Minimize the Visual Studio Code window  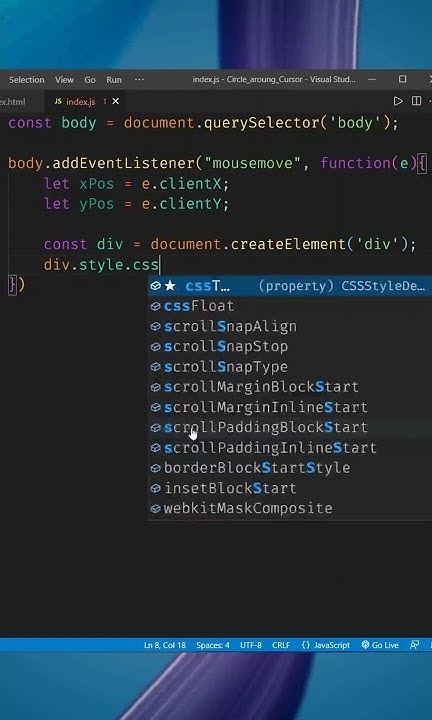coord(372,79)
